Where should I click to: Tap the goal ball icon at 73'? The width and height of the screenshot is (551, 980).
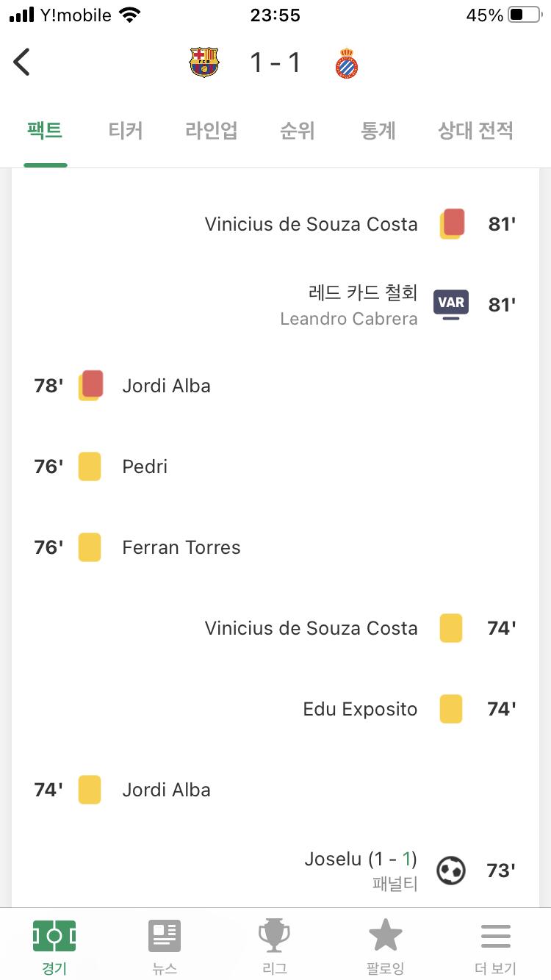[450, 871]
